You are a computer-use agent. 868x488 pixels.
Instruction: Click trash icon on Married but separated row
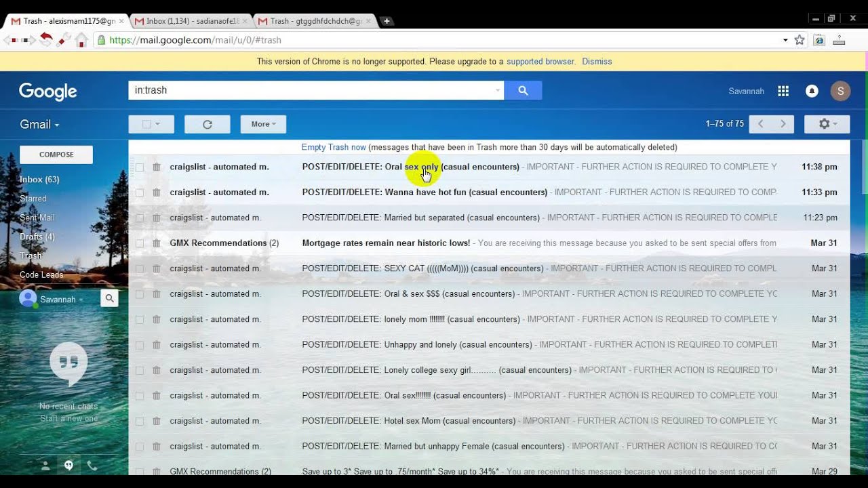157,218
